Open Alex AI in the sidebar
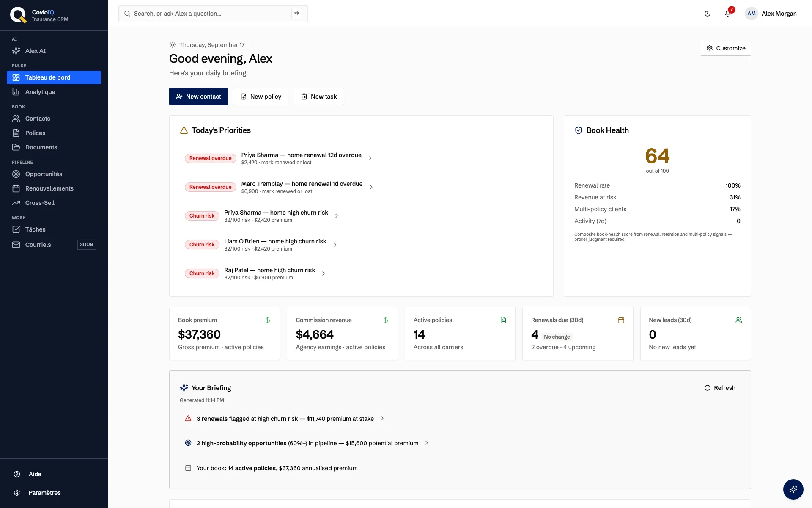Screen dimensions: 812x508 click(x=54, y=51)
